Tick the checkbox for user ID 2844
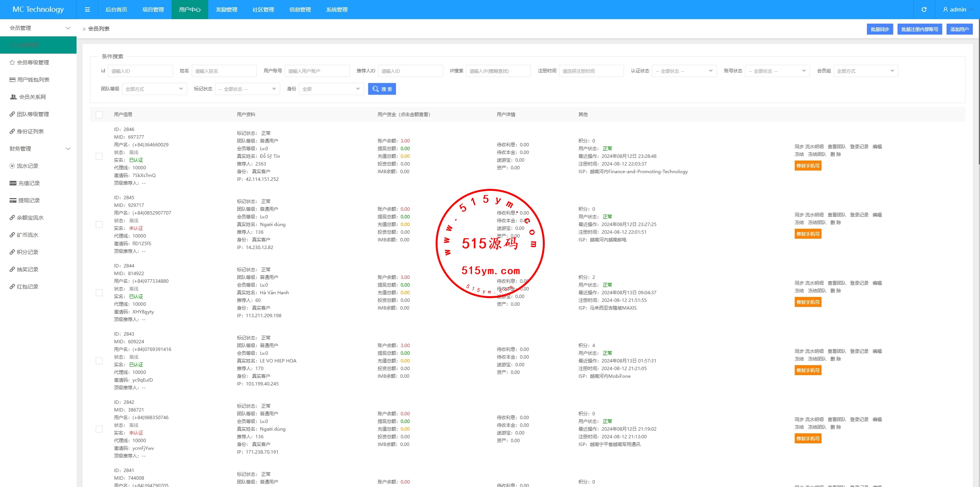Viewport: 980px width, 487px height. (x=99, y=293)
